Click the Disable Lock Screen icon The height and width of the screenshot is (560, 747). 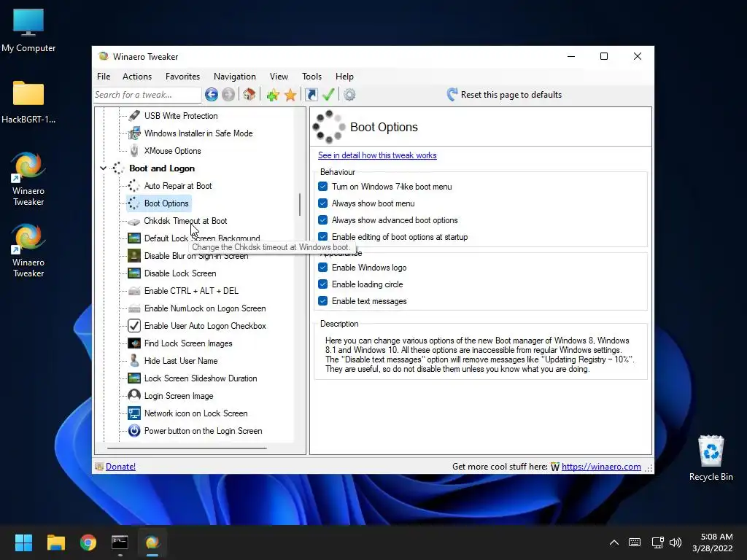(x=134, y=273)
